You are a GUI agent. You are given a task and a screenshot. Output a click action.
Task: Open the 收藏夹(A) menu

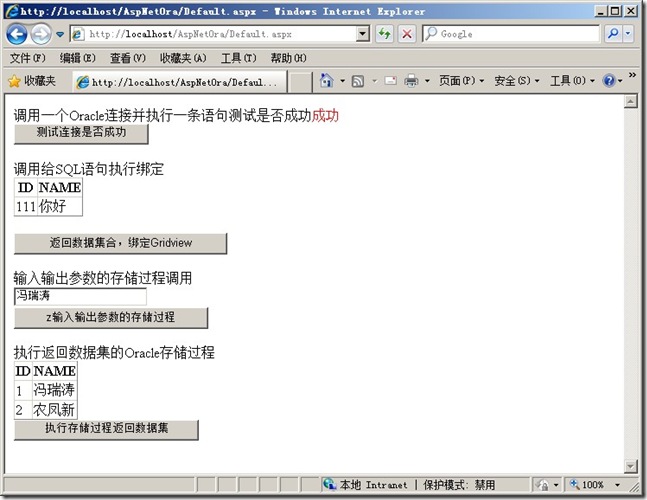(x=183, y=58)
